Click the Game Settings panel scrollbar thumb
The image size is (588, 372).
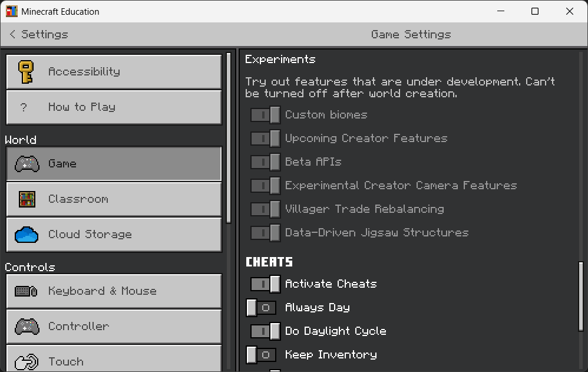581,297
